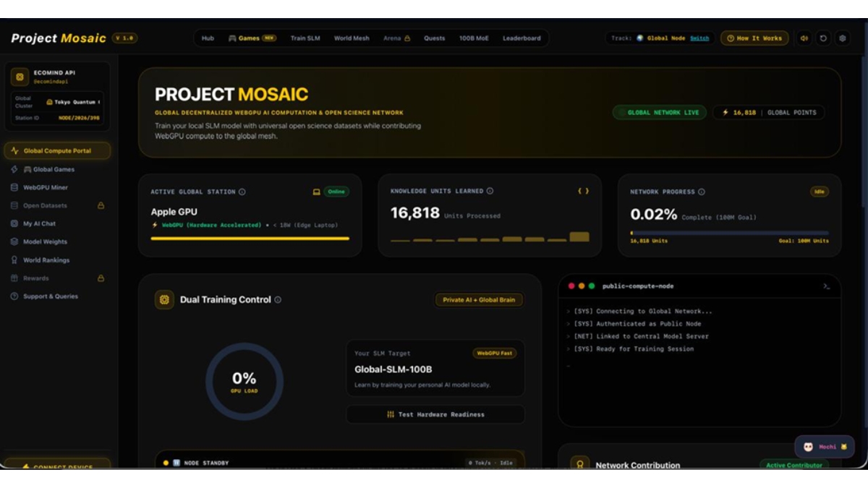This screenshot has width=868, height=488.
Task: Click the red dot on public-compute-node title bar
Action: tap(571, 286)
